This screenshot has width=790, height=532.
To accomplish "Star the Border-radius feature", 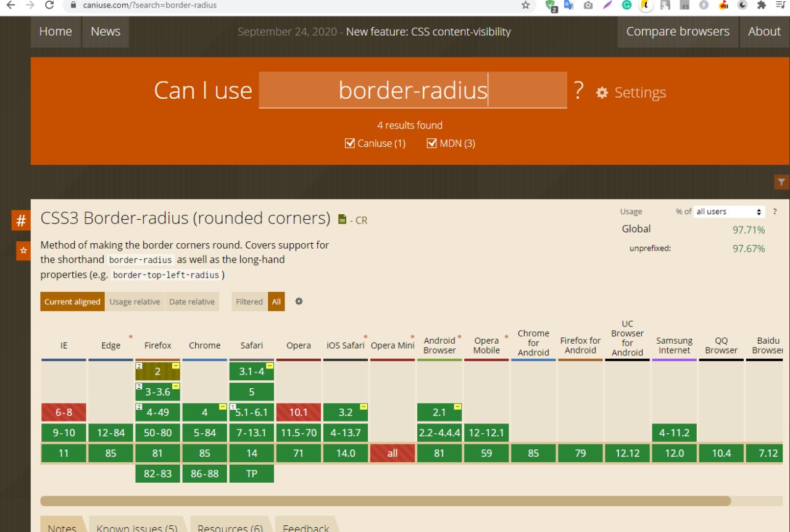I will [23, 251].
